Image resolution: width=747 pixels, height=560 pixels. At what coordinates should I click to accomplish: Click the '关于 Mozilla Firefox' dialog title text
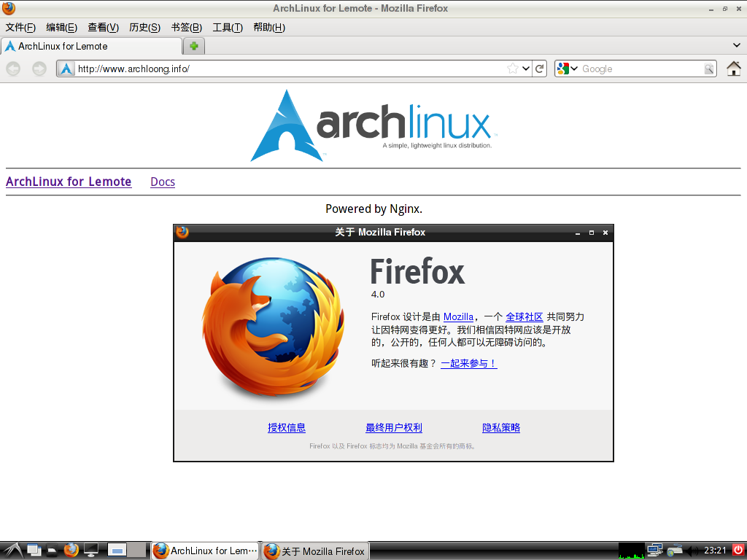380,233
